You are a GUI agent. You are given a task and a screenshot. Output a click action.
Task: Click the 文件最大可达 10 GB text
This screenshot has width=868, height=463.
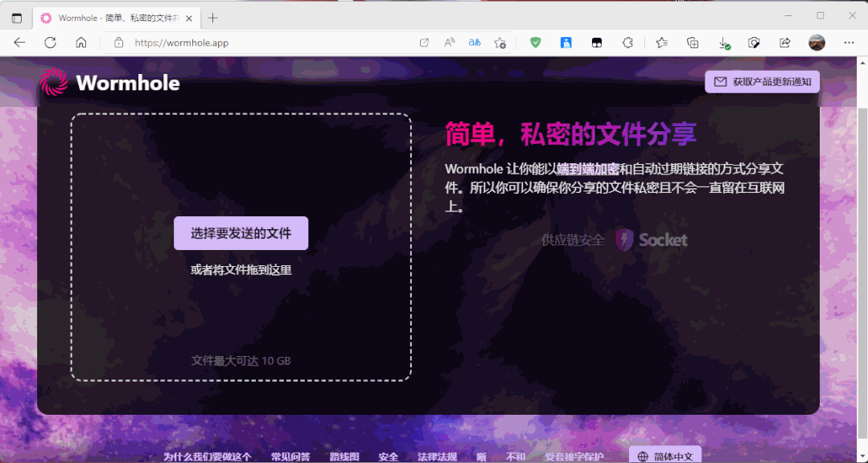241,361
